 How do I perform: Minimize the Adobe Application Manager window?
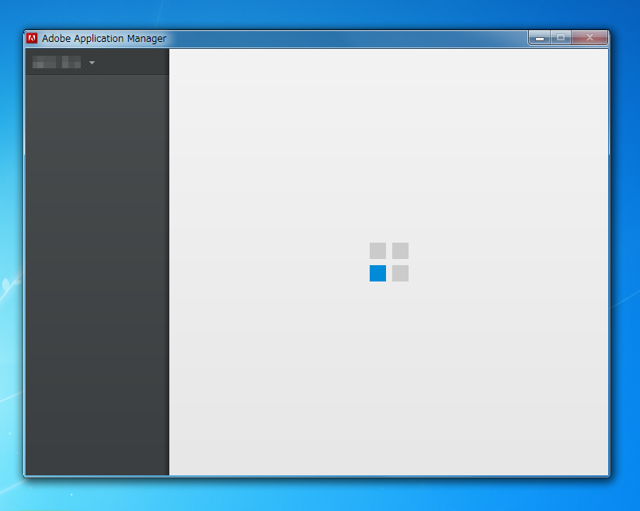540,38
